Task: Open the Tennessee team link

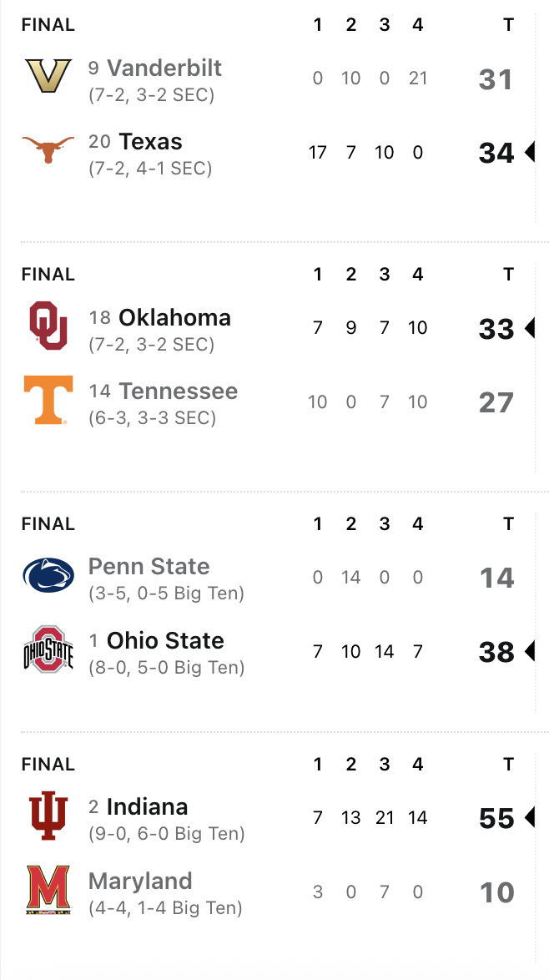Action: [x=178, y=391]
